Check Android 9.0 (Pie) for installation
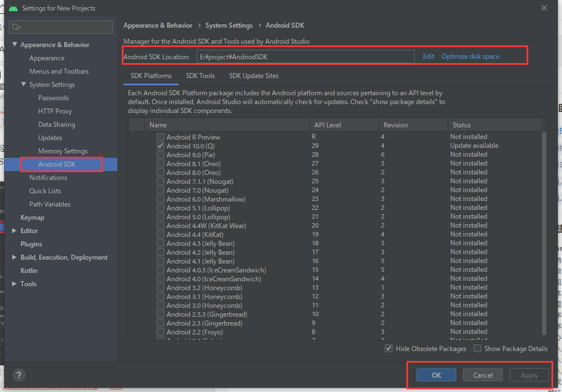 (x=160, y=154)
